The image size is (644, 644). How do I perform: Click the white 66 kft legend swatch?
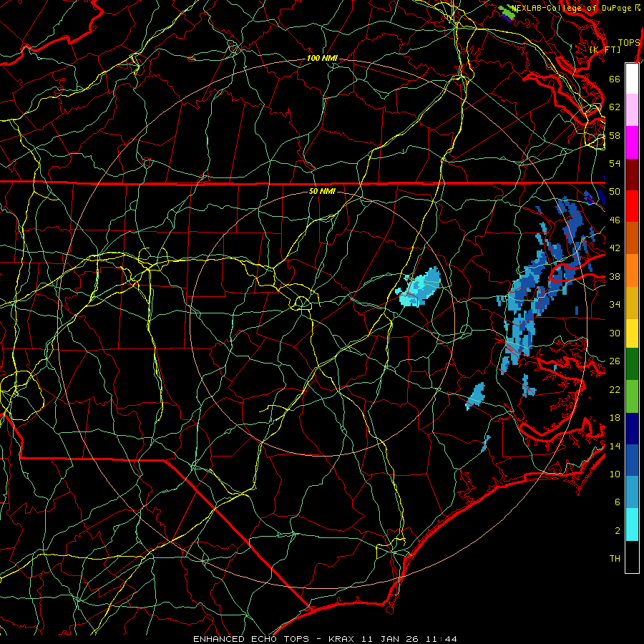[632, 79]
